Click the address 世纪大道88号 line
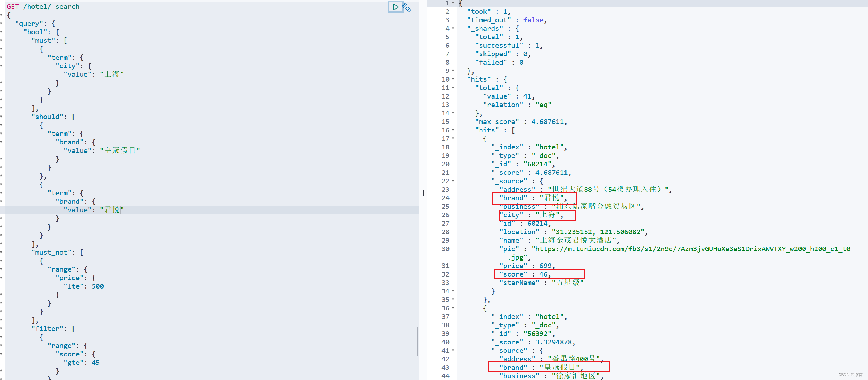Screen dimensions: 868x380 (586, 190)
